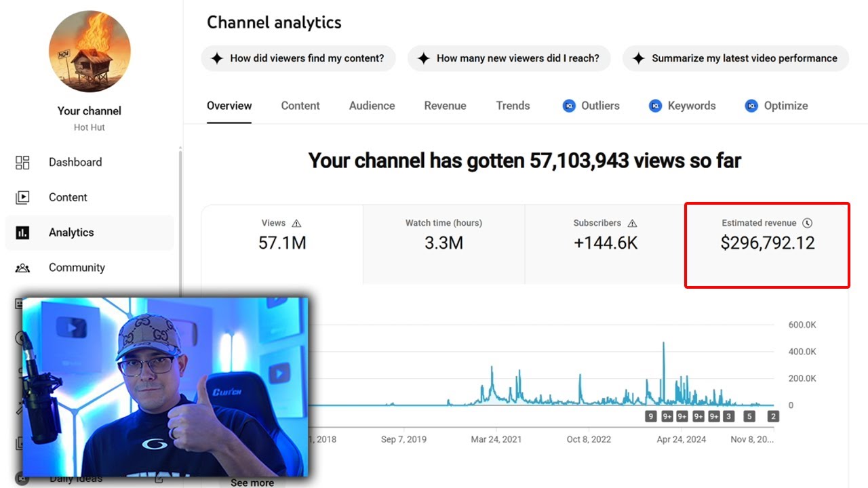The height and width of the screenshot is (488, 868).
Task: Open the Revenue tab
Action: click(x=445, y=106)
